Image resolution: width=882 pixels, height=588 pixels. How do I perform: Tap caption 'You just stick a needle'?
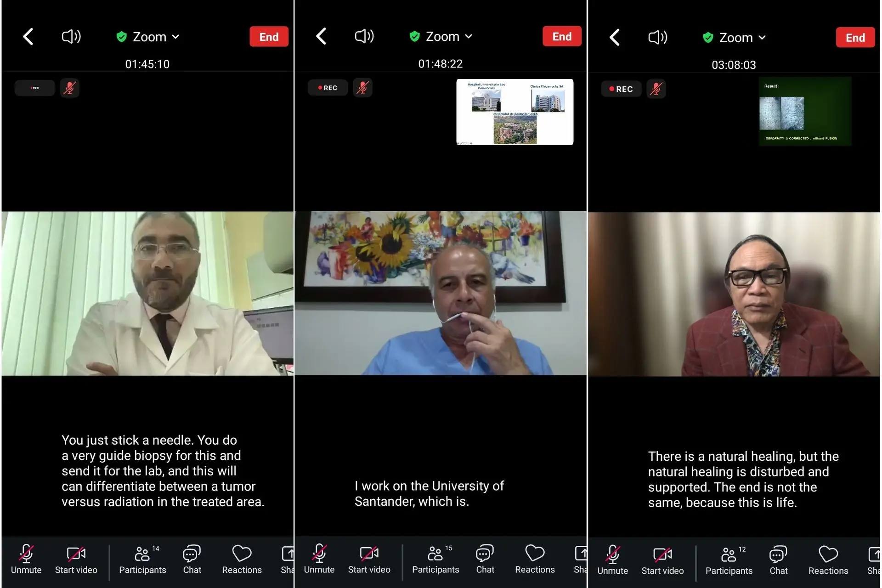[163, 471]
